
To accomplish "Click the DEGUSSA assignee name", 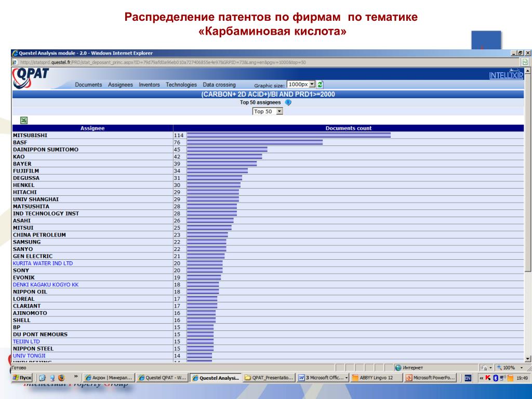I will (x=26, y=178).
